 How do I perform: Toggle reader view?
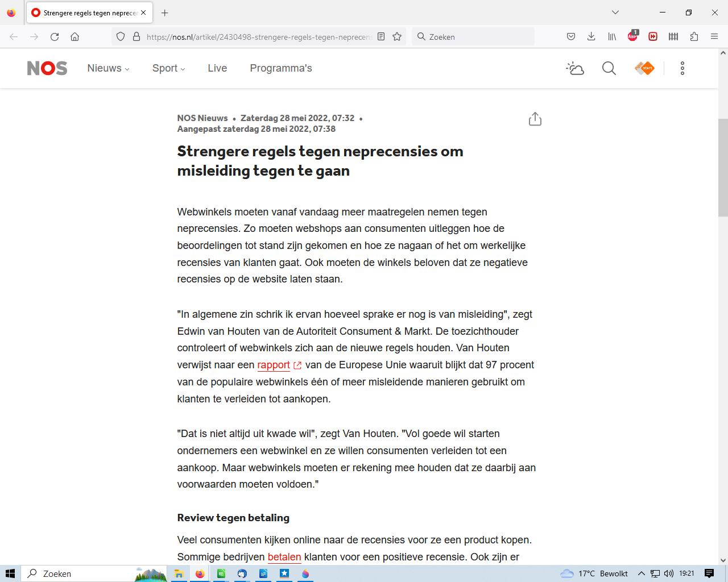(x=381, y=36)
